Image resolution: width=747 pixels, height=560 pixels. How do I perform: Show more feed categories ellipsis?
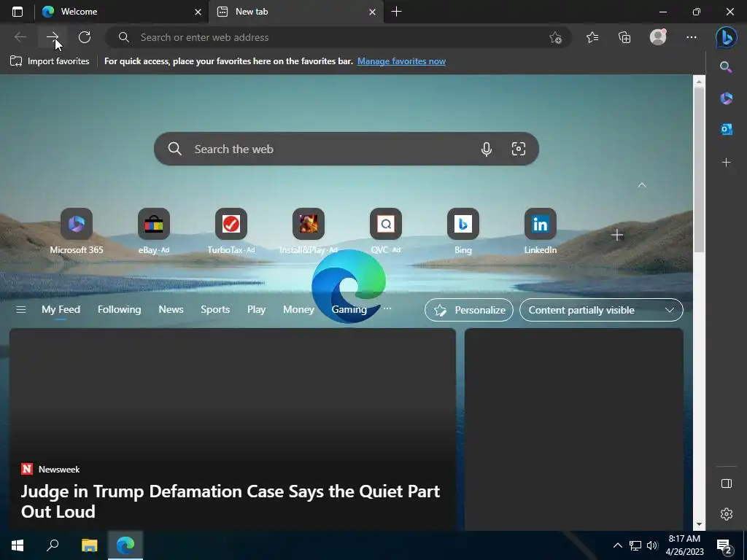387,308
